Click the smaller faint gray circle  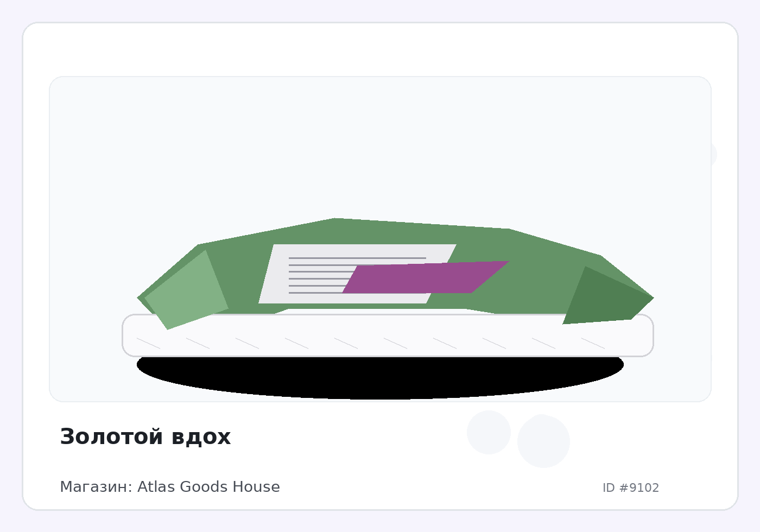click(489, 432)
